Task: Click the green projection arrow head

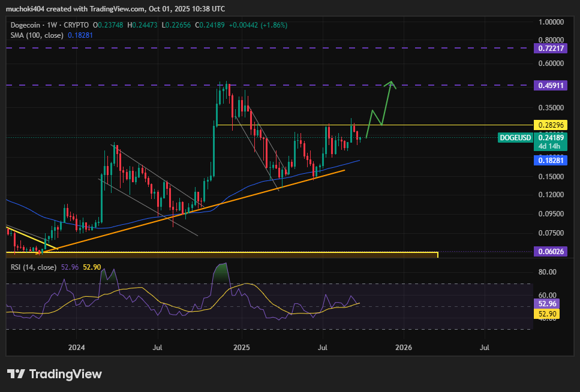Action: pos(391,83)
